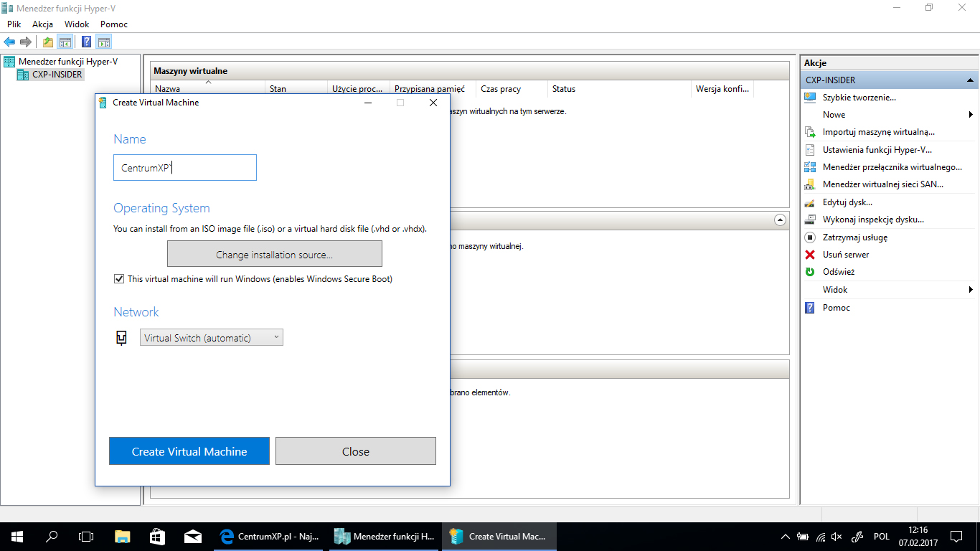980x551 pixels.
Task: Click the POL language indicator
Action: point(882,536)
